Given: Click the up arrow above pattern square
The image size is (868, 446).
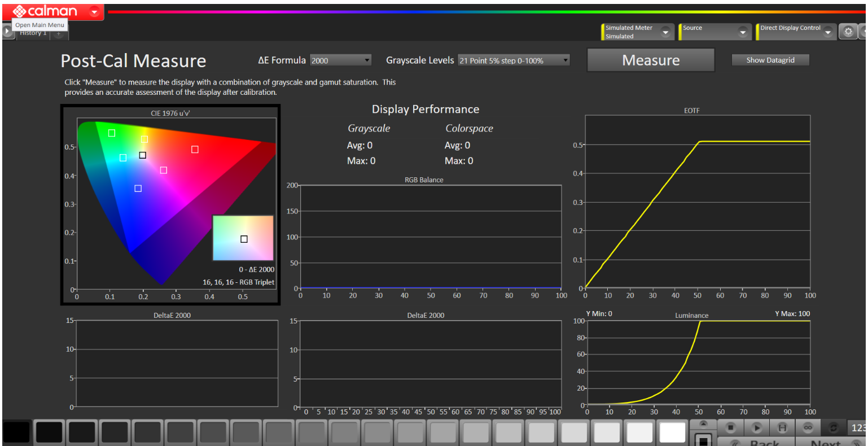Looking at the screenshot, I should (703, 424).
